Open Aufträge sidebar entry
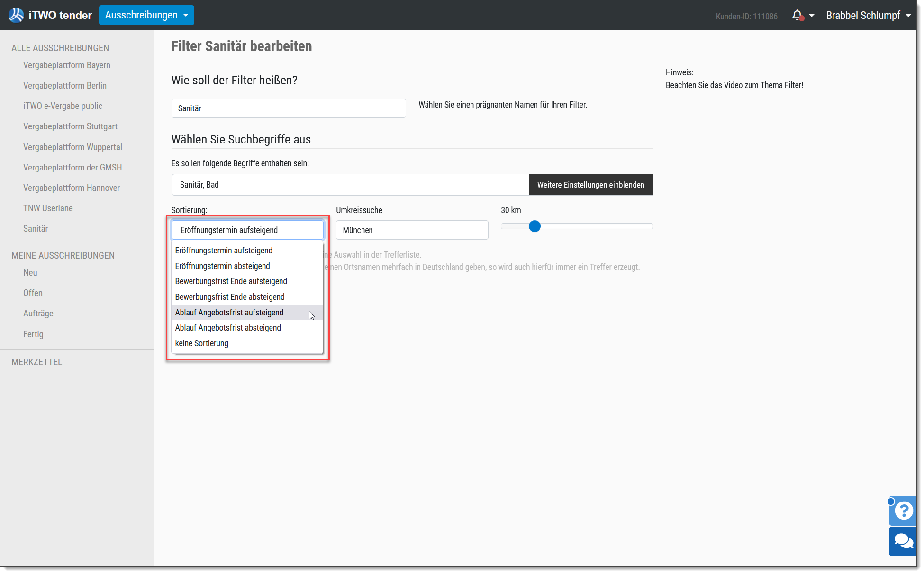Viewport: 924px width, 574px height. point(38,314)
